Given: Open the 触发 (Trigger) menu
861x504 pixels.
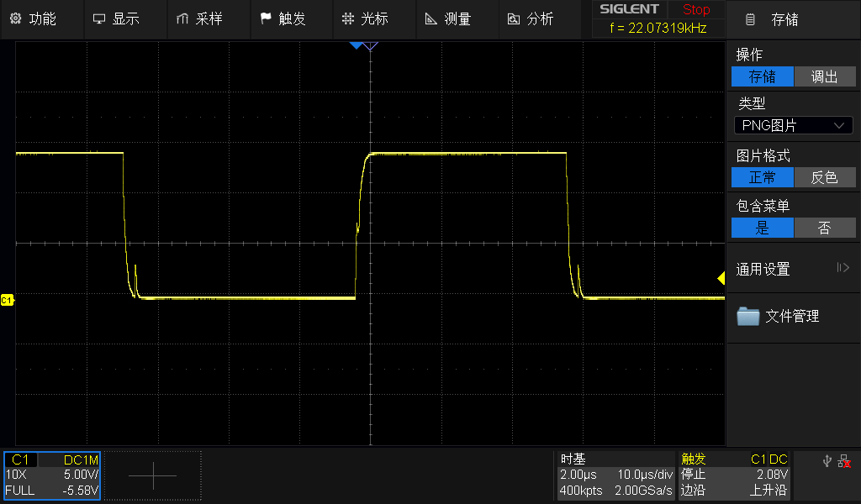Looking at the screenshot, I should [291, 19].
